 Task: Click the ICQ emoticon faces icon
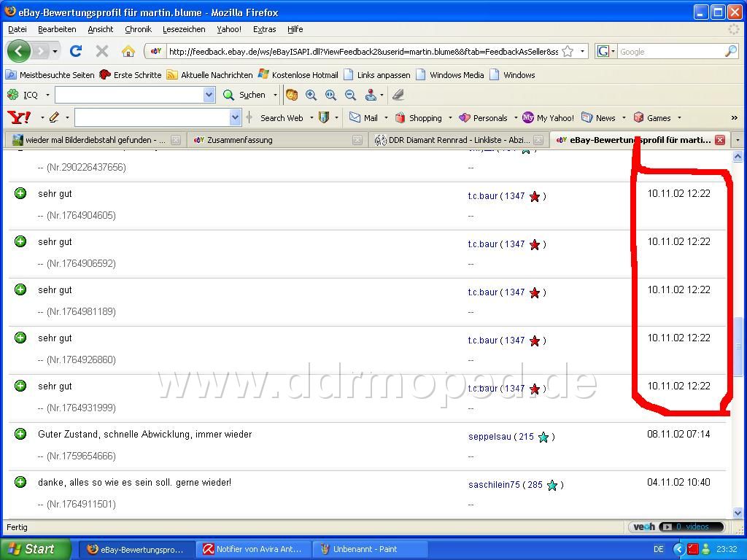[x=292, y=95]
